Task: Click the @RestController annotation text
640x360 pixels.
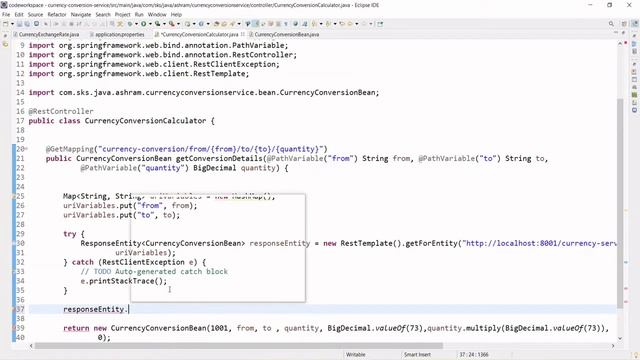Action: click(61, 111)
